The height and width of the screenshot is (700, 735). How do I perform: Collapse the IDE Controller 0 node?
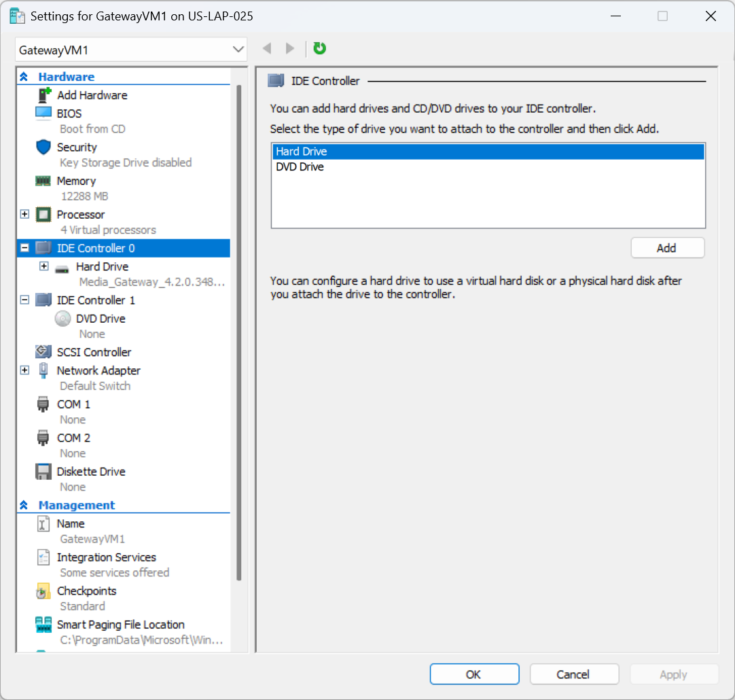pos(25,248)
